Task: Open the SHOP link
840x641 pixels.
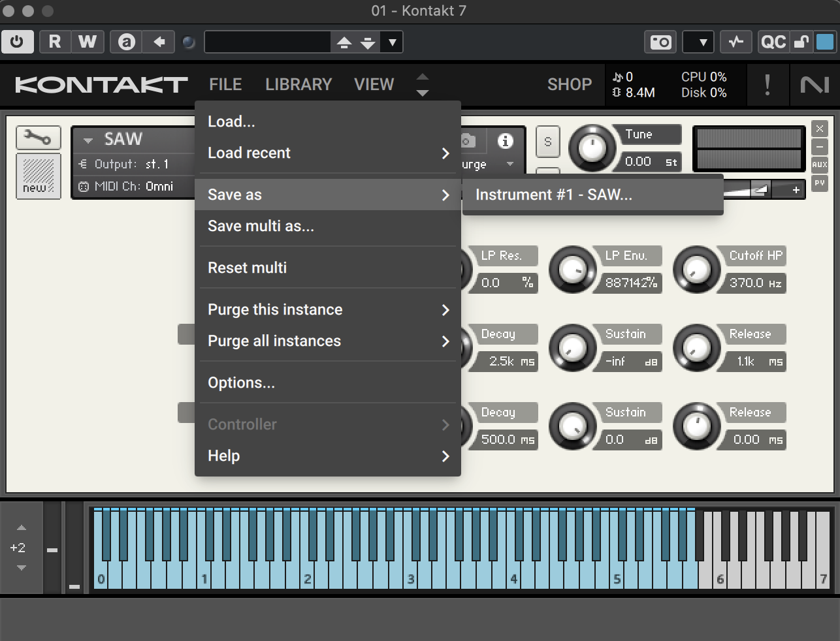Action: [x=570, y=84]
